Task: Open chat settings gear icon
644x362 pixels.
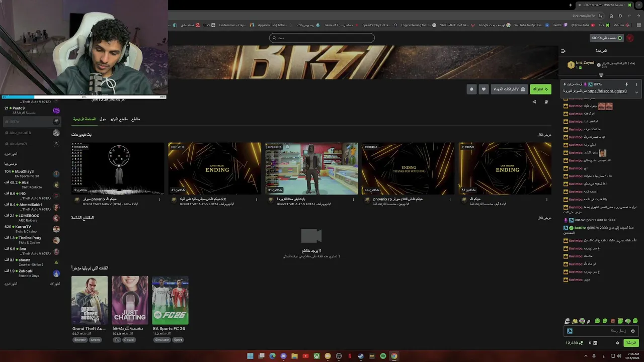Action: click(617, 343)
